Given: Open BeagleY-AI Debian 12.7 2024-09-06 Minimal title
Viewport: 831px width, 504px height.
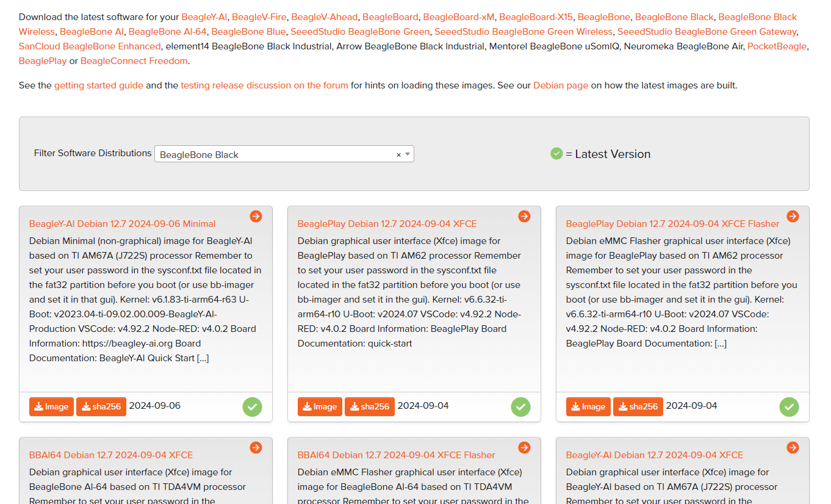Looking at the screenshot, I should 123,224.
